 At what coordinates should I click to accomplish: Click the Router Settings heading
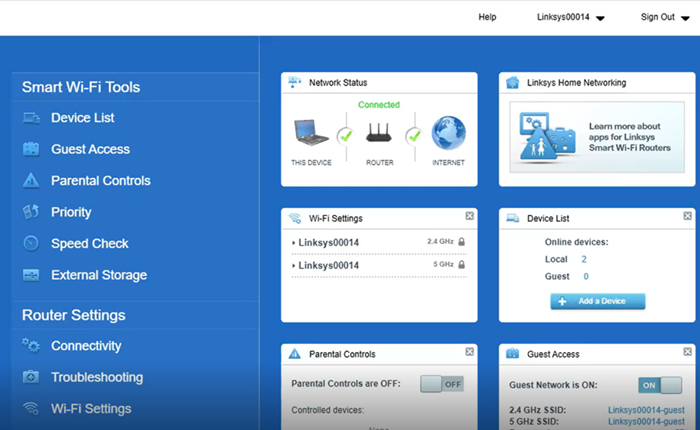point(74,315)
